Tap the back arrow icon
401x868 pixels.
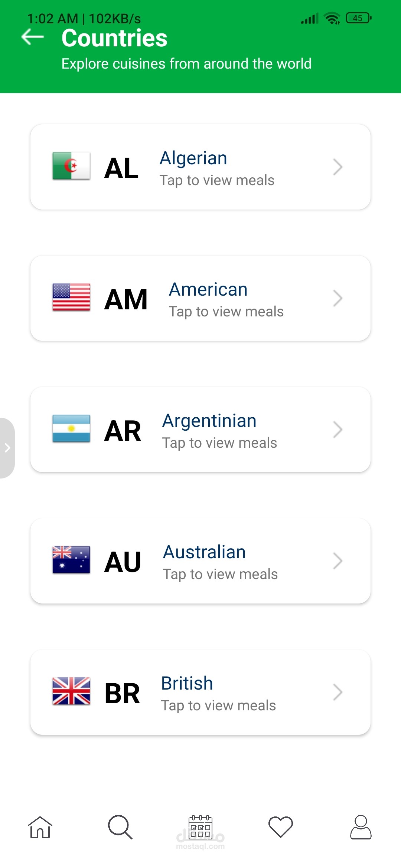[x=33, y=37]
